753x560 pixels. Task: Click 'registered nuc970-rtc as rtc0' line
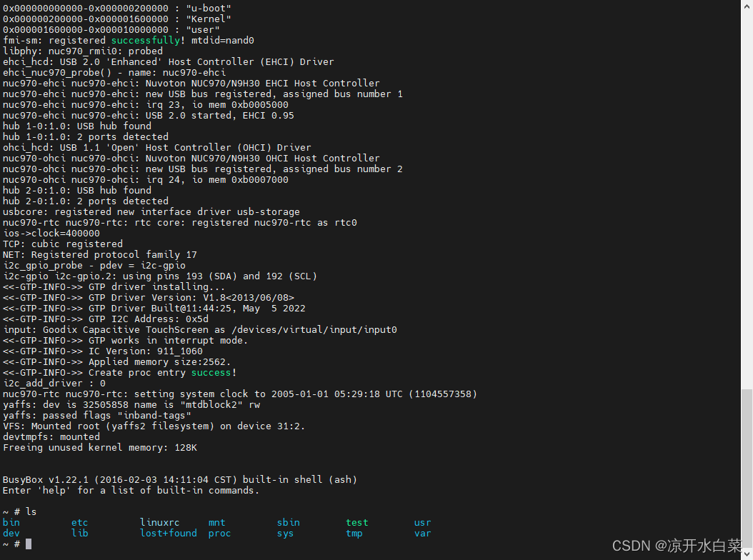180,222
